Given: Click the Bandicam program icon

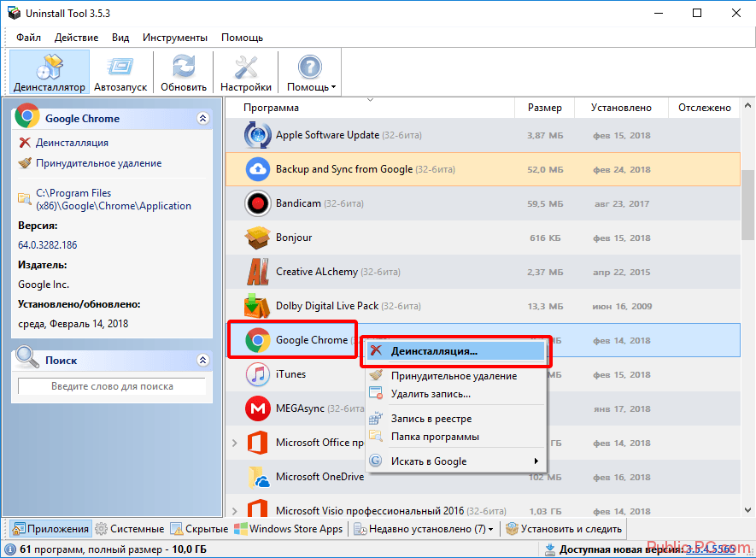Looking at the screenshot, I should coord(257,203).
